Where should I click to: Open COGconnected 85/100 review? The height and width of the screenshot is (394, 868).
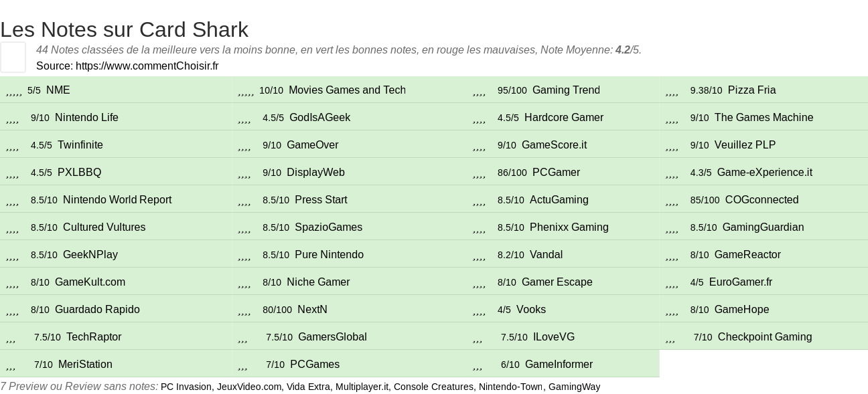click(764, 199)
